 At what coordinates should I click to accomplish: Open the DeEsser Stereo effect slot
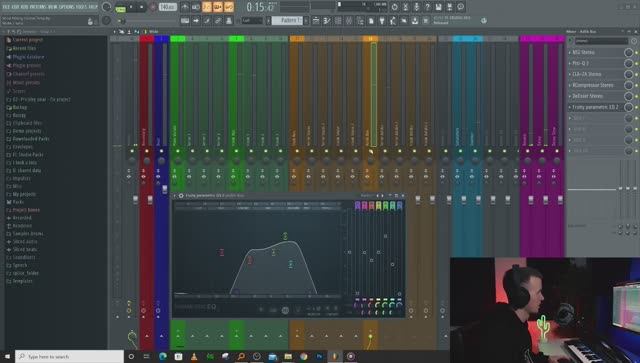point(596,96)
